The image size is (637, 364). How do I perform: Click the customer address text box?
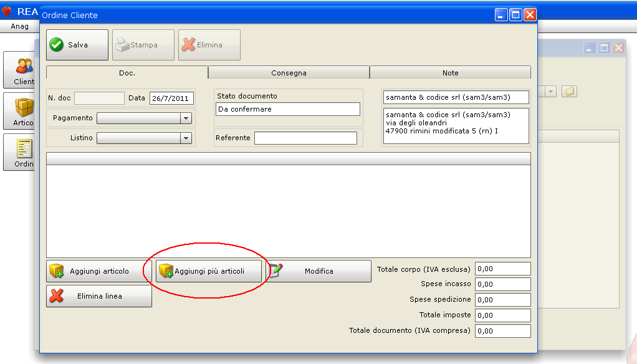pyautogui.click(x=456, y=126)
